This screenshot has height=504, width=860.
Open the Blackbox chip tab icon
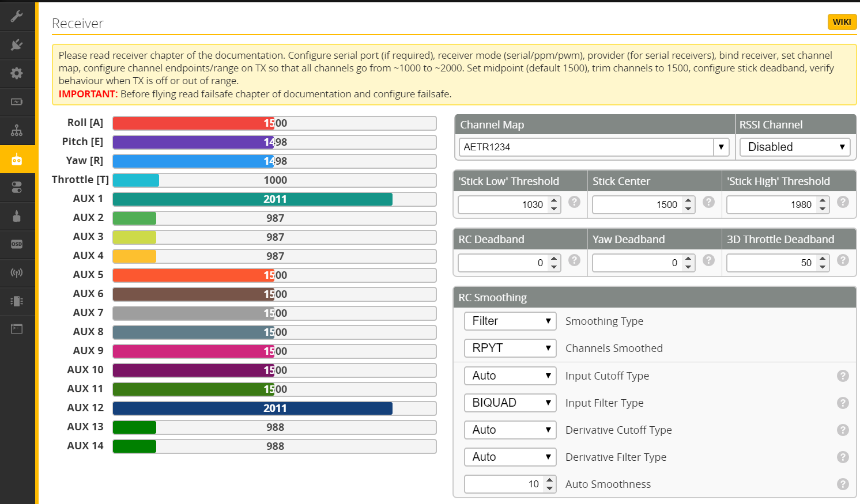tap(17, 301)
